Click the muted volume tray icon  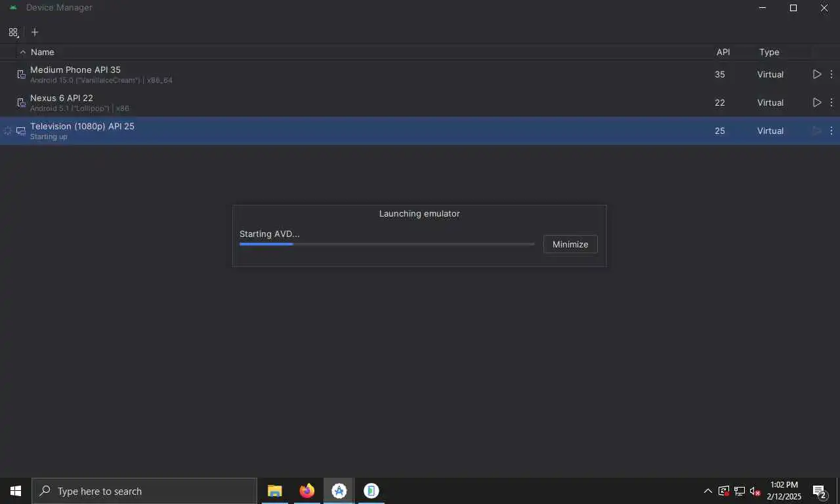pos(755,491)
